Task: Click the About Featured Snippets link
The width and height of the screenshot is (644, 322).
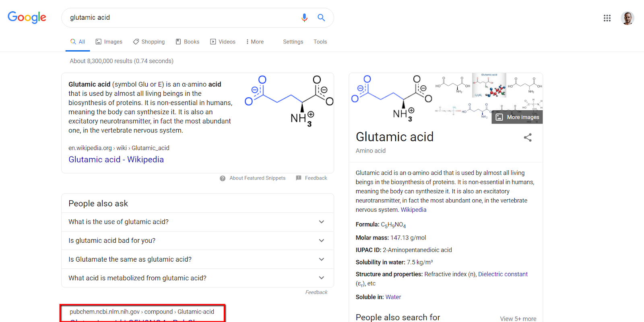Action: [258, 178]
